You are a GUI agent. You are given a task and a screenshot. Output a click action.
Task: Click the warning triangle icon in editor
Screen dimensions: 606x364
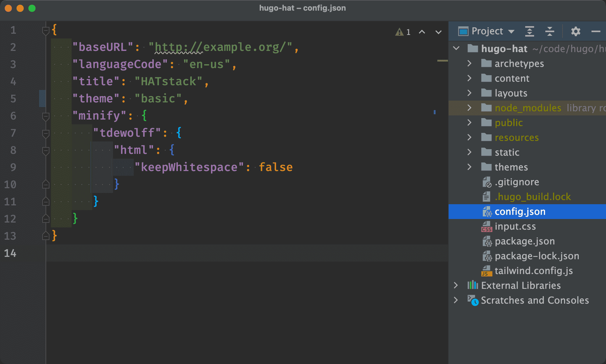click(399, 31)
